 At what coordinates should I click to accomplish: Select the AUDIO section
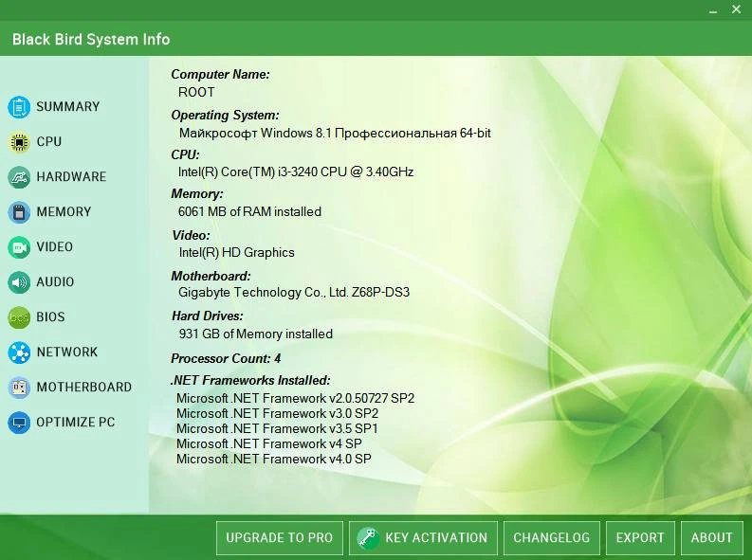(x=55, y=282)
